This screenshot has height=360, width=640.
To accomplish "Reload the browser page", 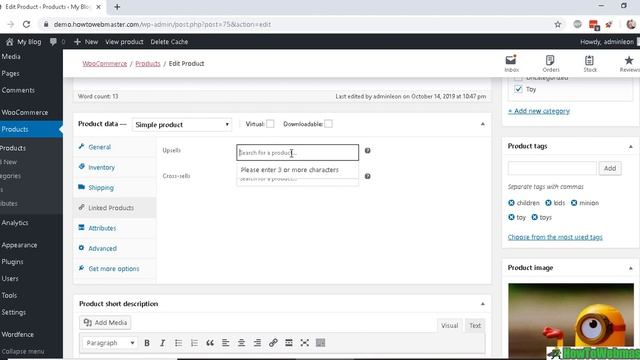I will pyautogui.click(x=27, y=24).
